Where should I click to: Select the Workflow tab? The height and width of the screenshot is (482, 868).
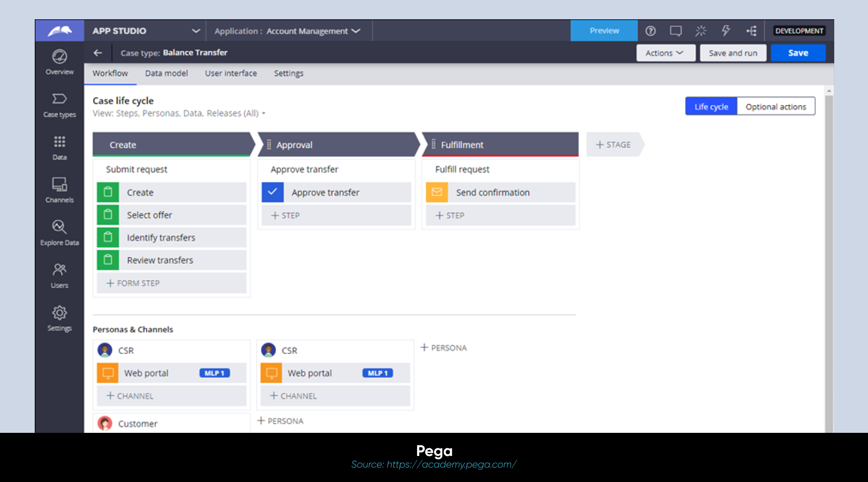110,73
